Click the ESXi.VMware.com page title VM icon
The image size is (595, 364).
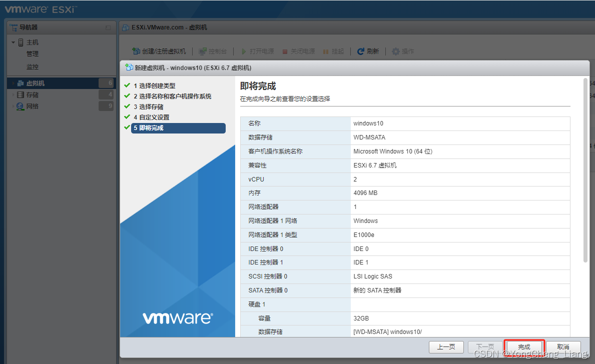126,27
